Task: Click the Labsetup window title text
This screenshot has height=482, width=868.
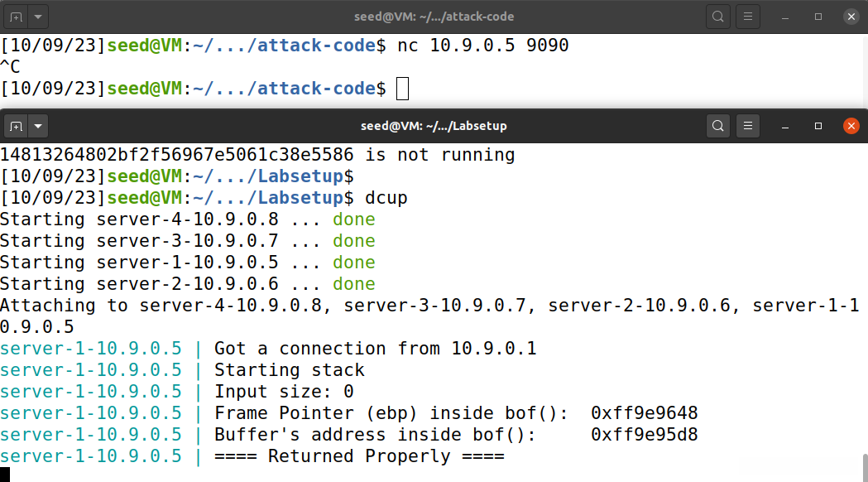Action: click(x=434, y=126)
